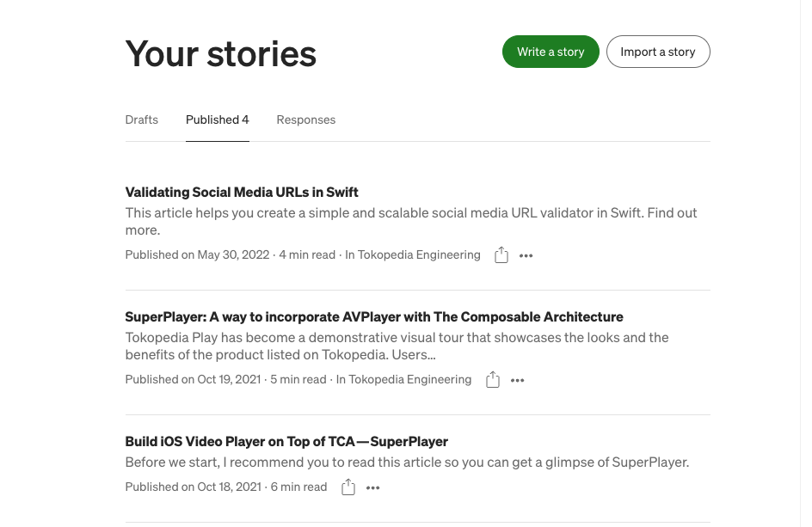Click the Tokopedia Play description excerpt
812x527 pixels.
coord(397,346)
